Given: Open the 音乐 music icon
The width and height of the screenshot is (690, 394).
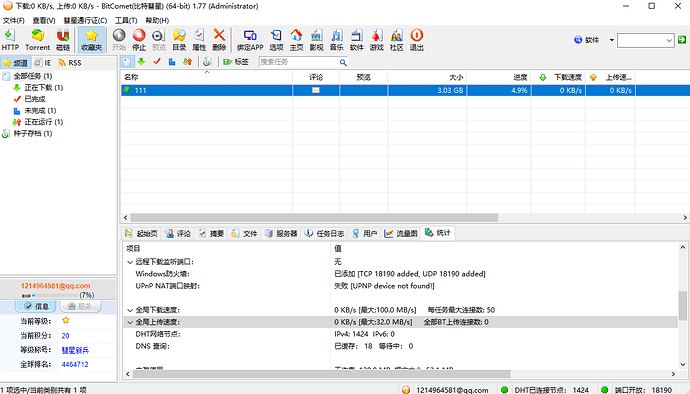Looking at the screenshot, I should [x=337, y=40].
